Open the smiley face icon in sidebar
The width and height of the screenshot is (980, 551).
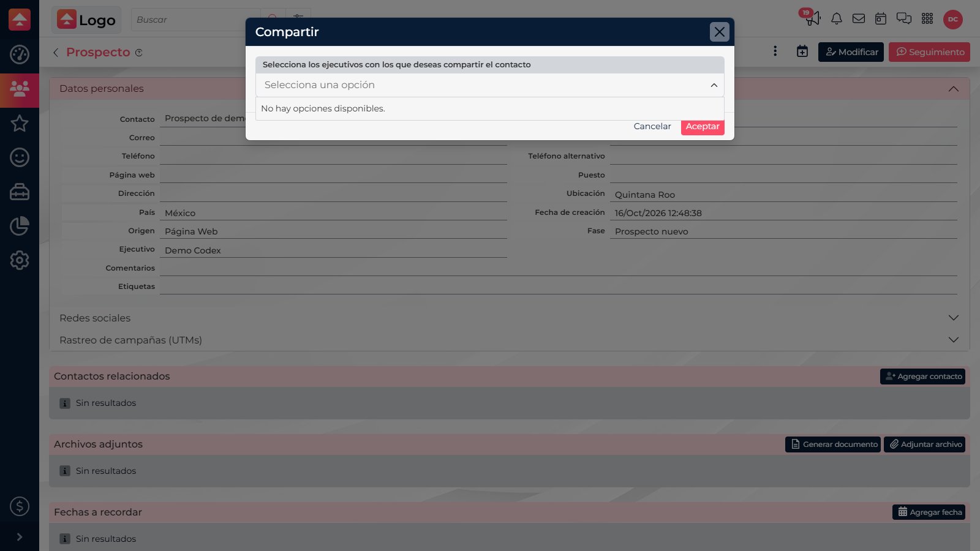pos(20,157)
